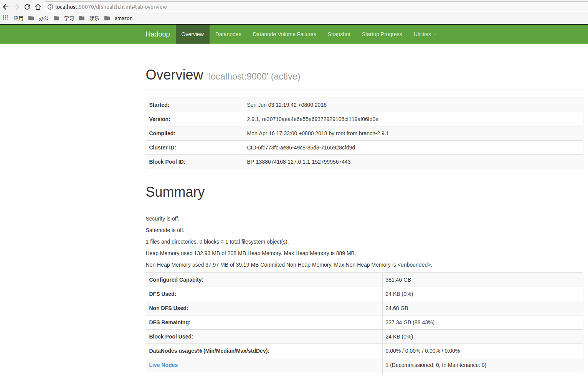This screenshot has height=375, width=588.
Task: Click the 'Safemode is off.' text
Action: (x=165, y=230)
